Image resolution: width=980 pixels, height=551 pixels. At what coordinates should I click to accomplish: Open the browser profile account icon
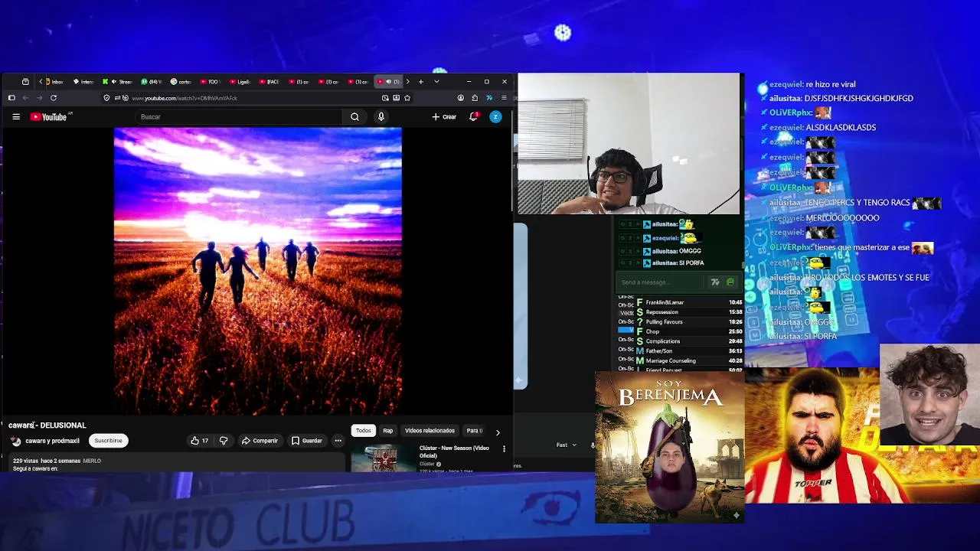(460, 98)
